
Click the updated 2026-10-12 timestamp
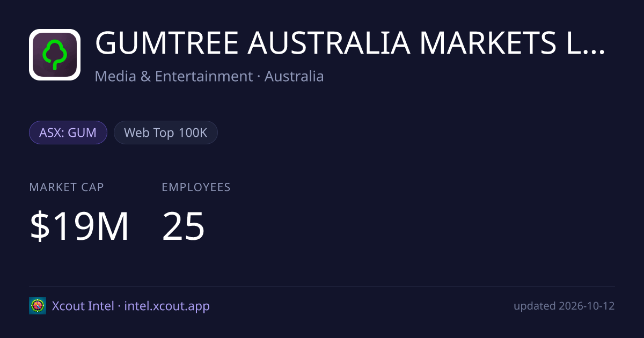[564, 306]
